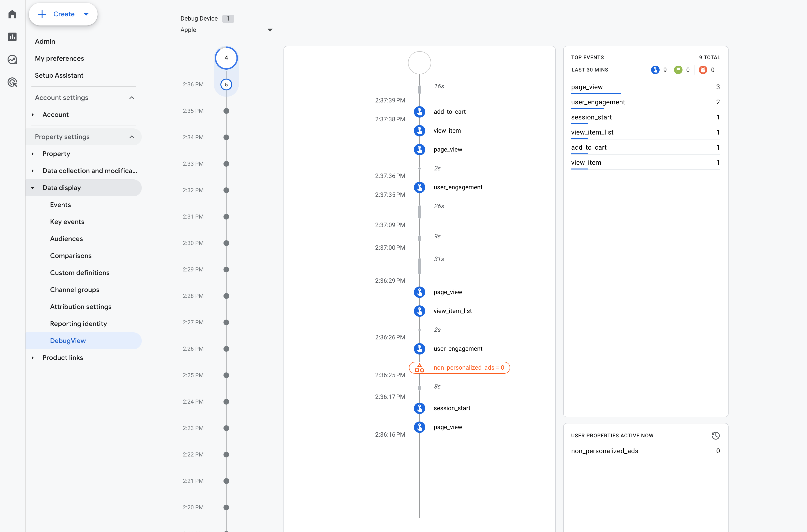
Task: Click the session_start event icon
Action: coord(420,408)
